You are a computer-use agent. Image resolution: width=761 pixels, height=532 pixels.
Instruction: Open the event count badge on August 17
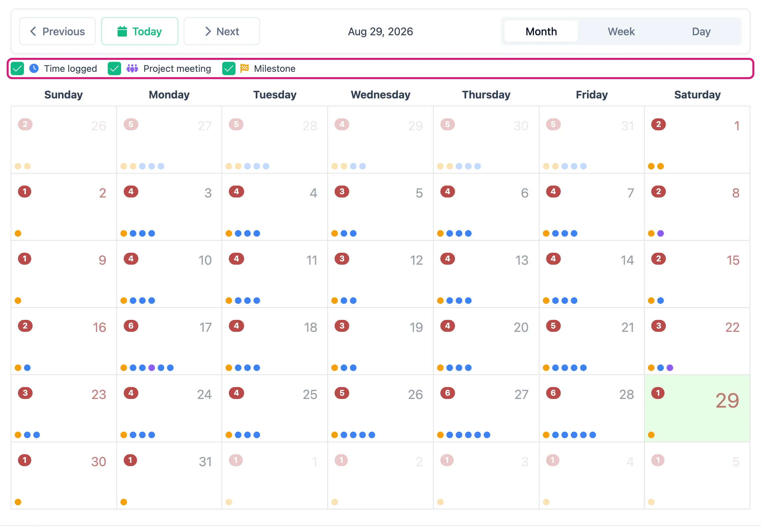point(131,326)
